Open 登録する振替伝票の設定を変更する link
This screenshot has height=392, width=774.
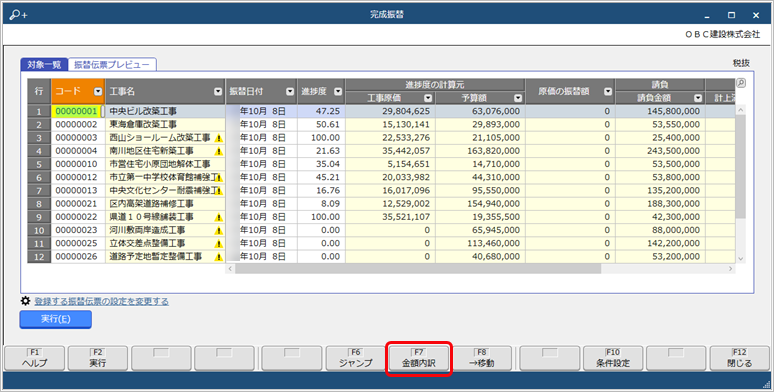point(101,301)
